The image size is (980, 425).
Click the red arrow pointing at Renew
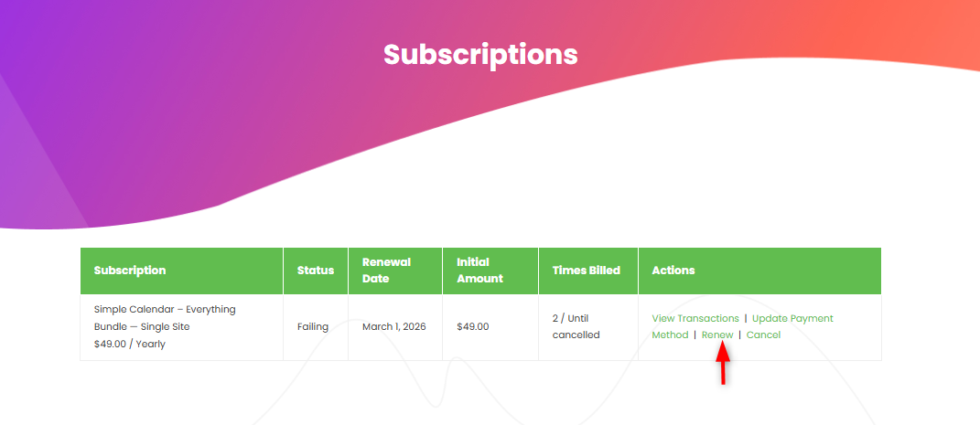pos(723,366)
